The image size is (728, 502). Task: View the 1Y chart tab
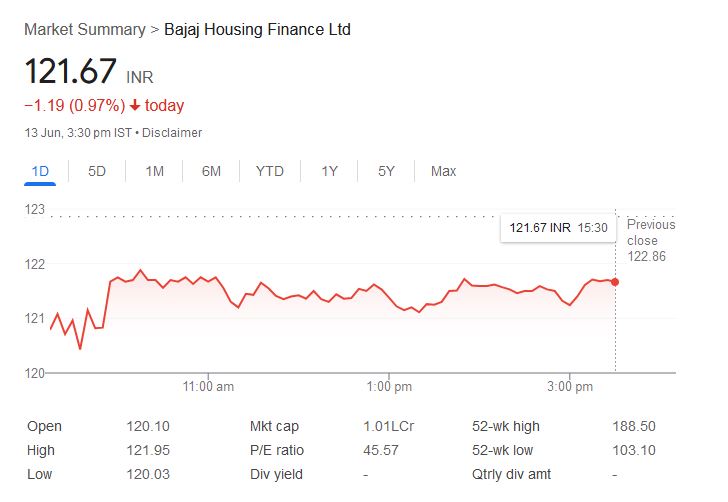329,171
